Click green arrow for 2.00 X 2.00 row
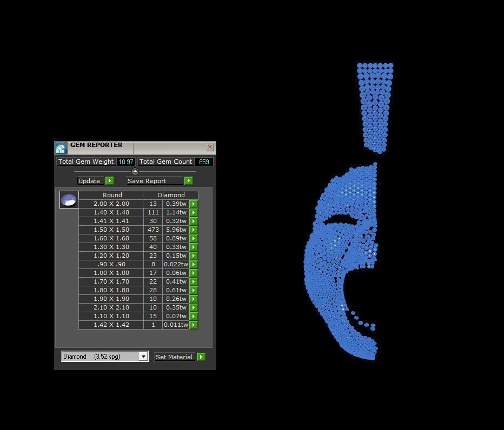The width and height of the screenshot is (504, 430). (193, 204)
